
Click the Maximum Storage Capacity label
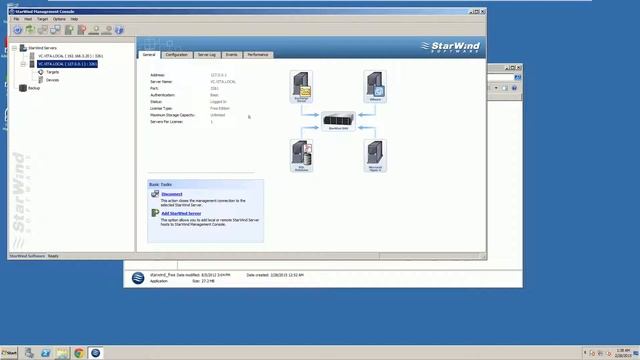(x=173, y=115)
